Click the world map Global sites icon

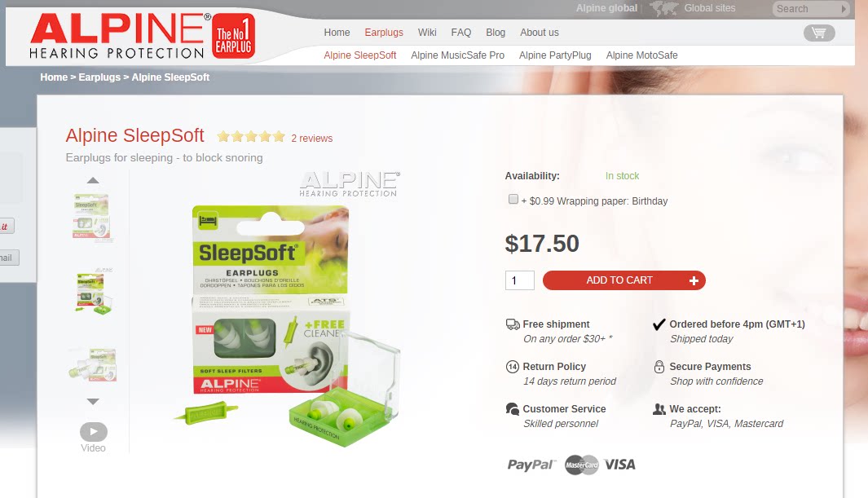663,8
